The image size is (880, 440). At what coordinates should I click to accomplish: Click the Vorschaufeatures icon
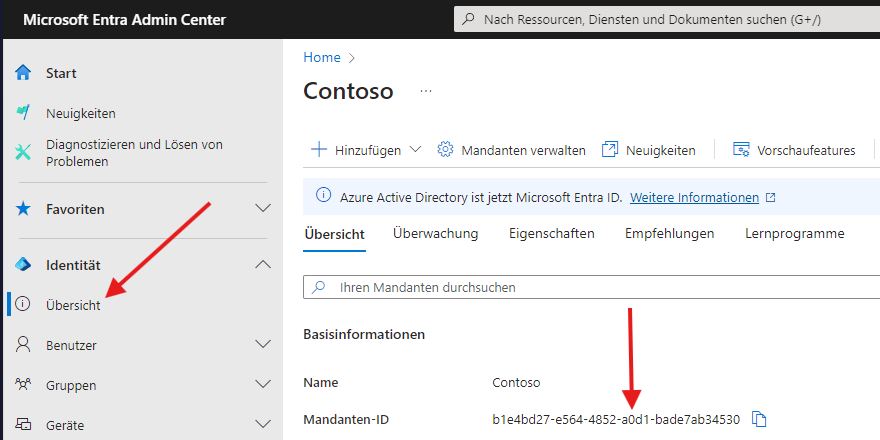tap(741, 149)
